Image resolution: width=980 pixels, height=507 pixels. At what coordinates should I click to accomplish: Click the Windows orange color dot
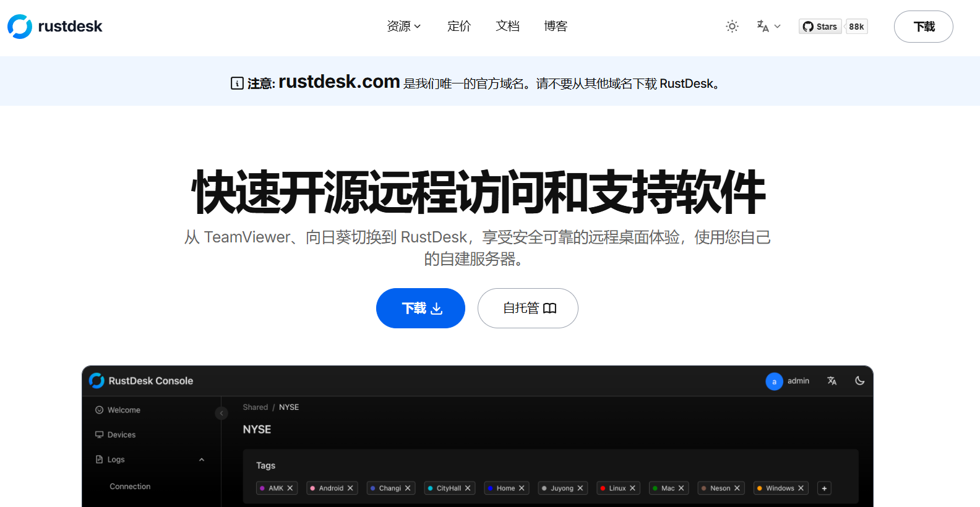759,488
